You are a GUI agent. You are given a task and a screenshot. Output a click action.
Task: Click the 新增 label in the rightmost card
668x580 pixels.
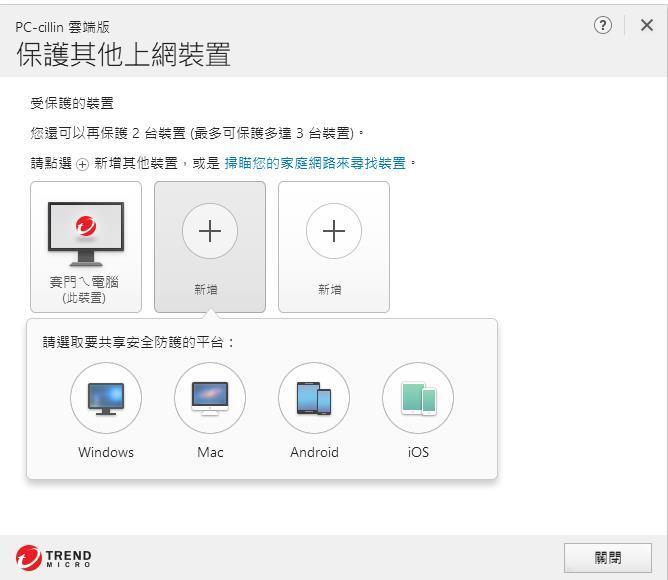330,290
